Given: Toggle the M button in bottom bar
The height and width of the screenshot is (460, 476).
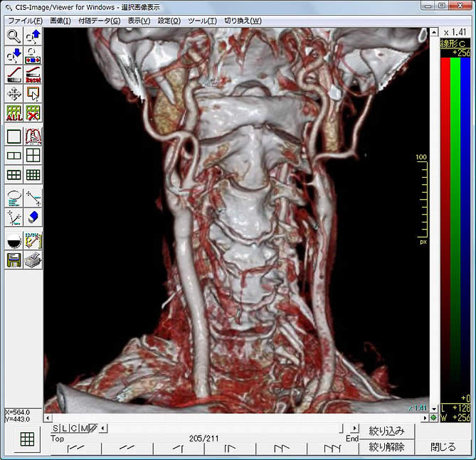Looking at the screenshot, I should coord(83,428).
